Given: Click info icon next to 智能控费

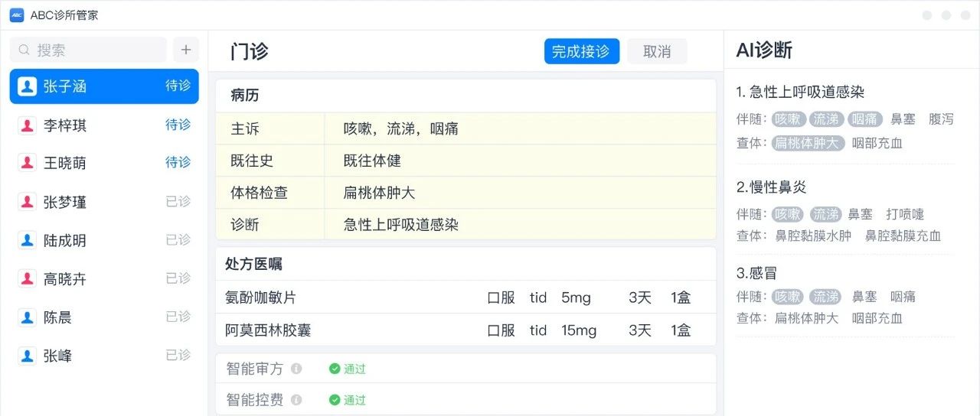Looking at the screenshot, I should (x=296, y=400).
